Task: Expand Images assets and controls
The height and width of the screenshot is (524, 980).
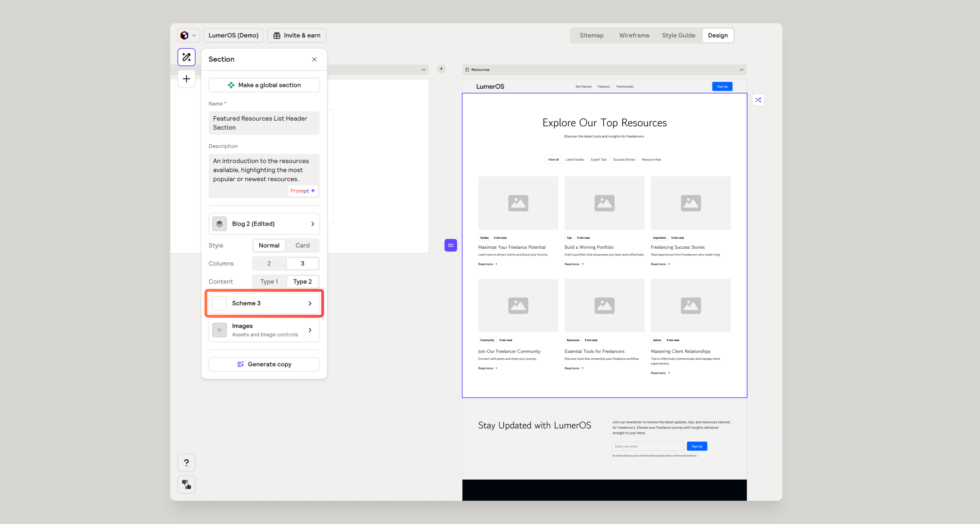Action: (x=264, y=330)
